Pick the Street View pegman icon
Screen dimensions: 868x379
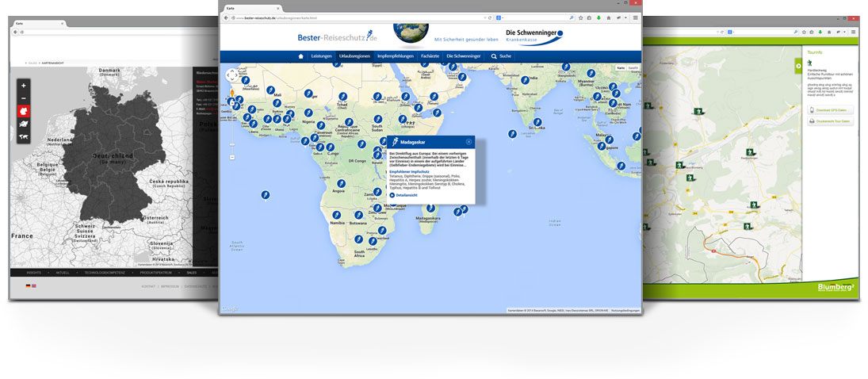(232, 92)
